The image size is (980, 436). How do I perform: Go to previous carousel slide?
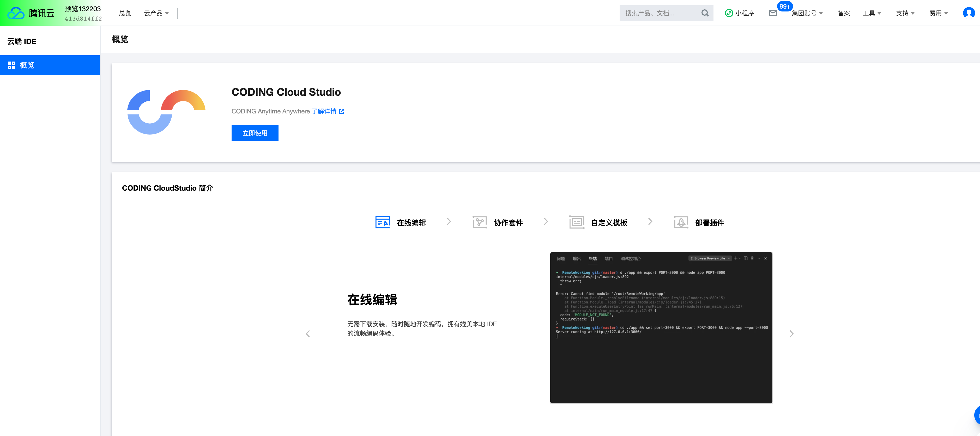tap(308, 334)
